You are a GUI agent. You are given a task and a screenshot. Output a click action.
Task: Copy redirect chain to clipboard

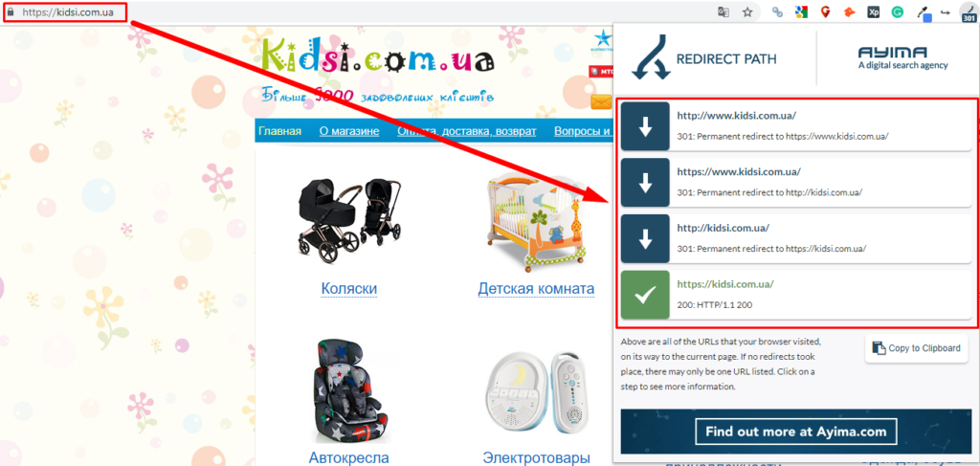[916, 348]
